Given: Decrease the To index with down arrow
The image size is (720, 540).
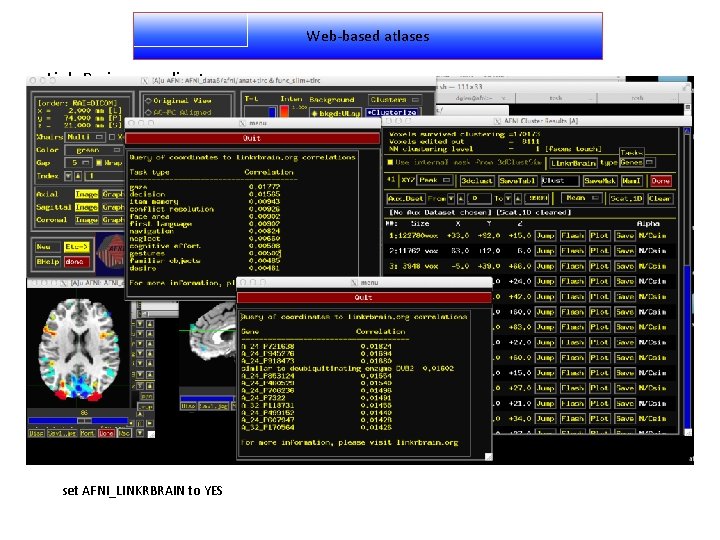Looking at the screenshot, I should tap(508, 198).
